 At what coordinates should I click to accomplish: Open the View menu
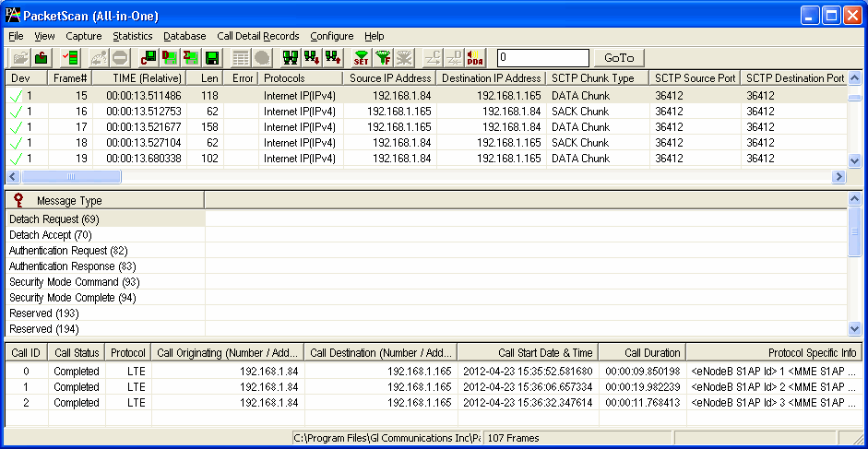point(45,36)
